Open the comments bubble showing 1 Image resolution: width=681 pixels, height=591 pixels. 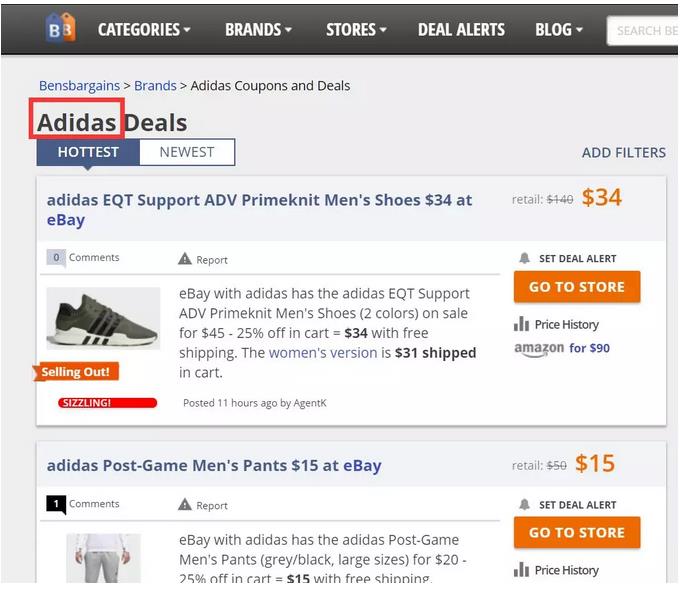56,504
